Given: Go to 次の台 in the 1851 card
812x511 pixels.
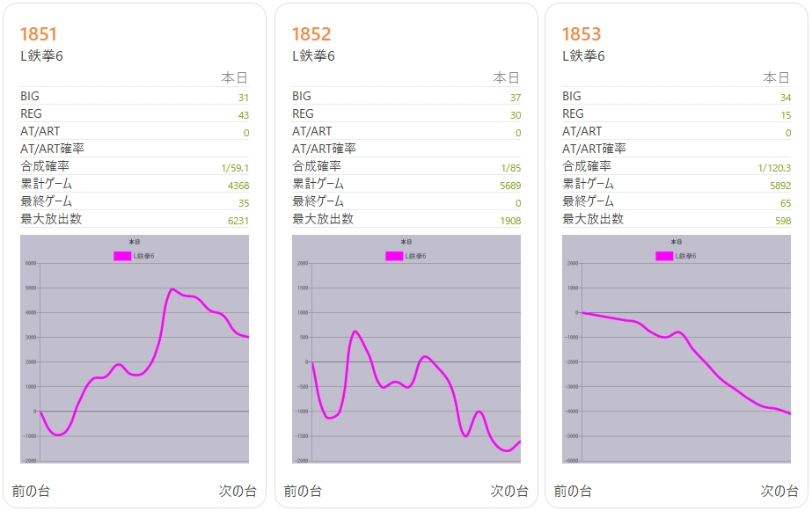Looking at the screenshot, I should tap(238, 491).
